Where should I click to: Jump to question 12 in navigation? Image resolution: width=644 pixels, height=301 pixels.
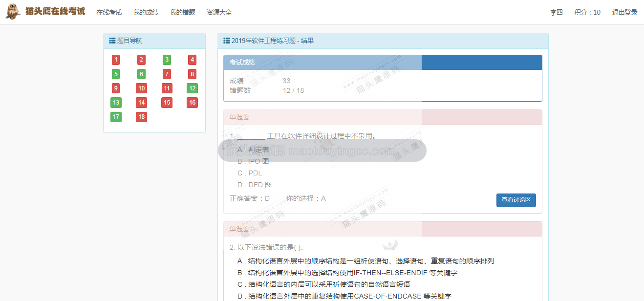193,88
